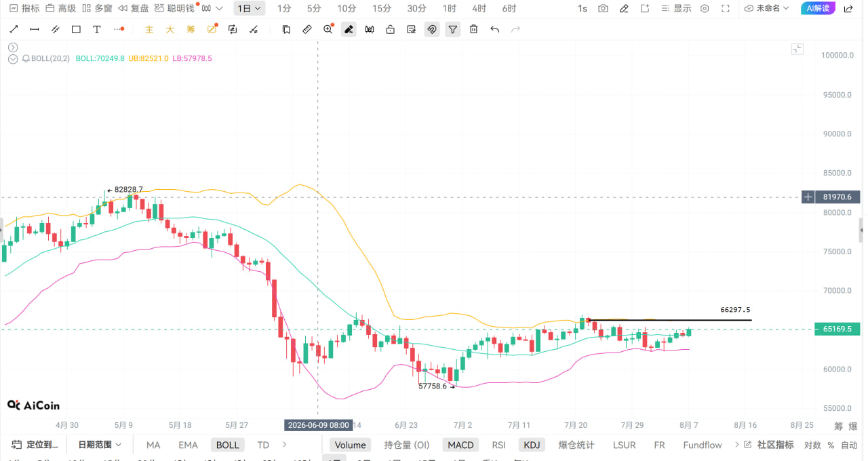The height and width of the screenshot is (461, 868).
Task: Expand the 1日 timeframe dropdown
Action: (x=249, y=8)
